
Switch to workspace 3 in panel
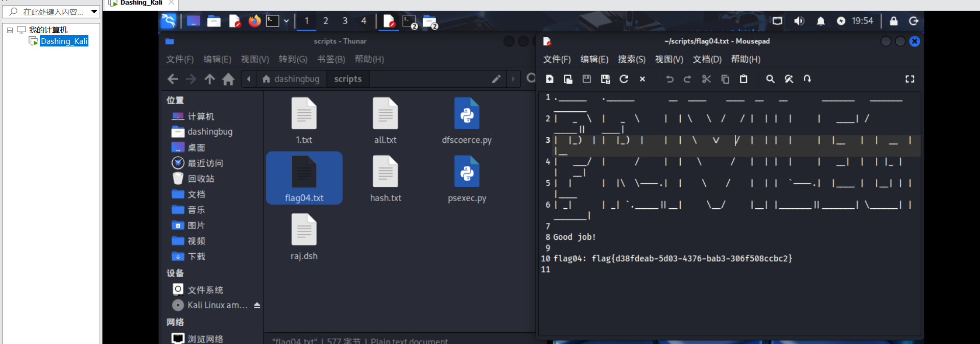pyautogui.click(x=345, y=21)
